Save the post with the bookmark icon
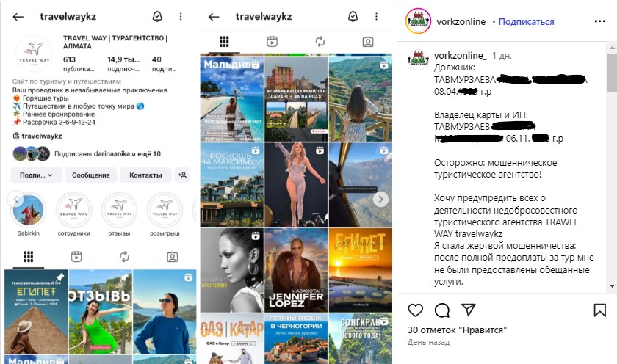Viewport: 617px width, 364px height. click(599, 310)
